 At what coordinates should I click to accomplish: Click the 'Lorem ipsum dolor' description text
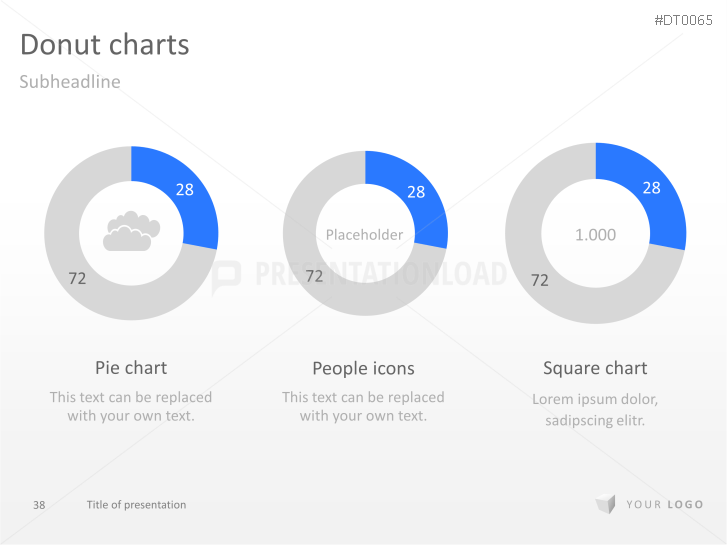tap(595, 400)
